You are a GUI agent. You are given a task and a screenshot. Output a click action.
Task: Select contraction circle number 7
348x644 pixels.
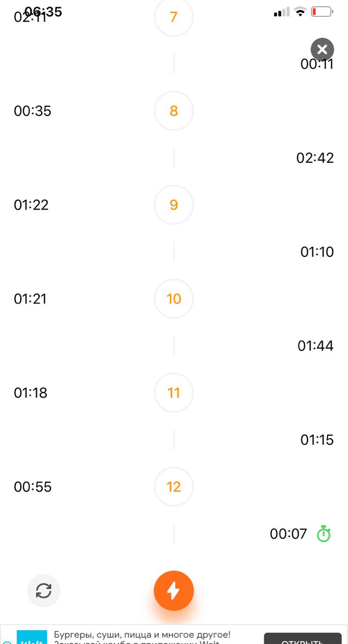(x=174, y=17)
